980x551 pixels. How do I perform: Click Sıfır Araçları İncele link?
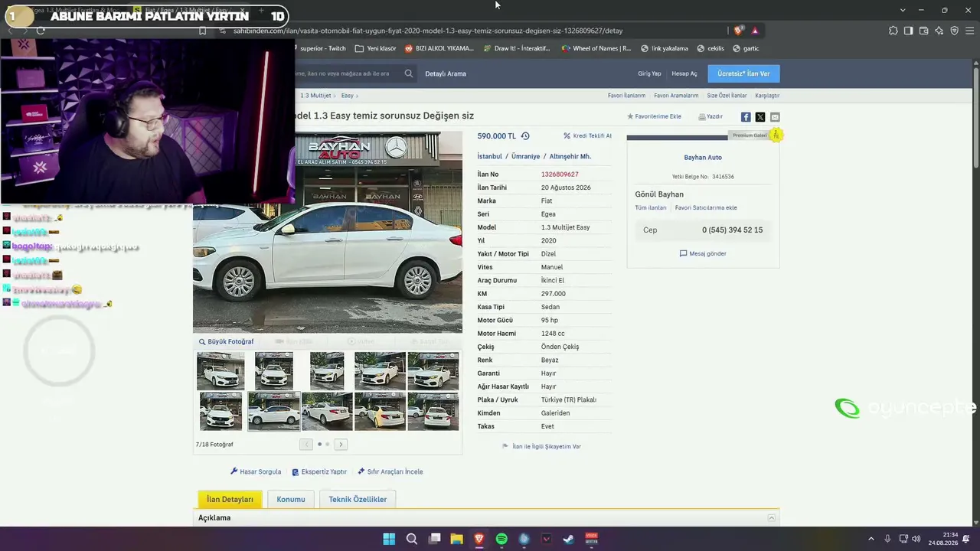coord(390,471)
